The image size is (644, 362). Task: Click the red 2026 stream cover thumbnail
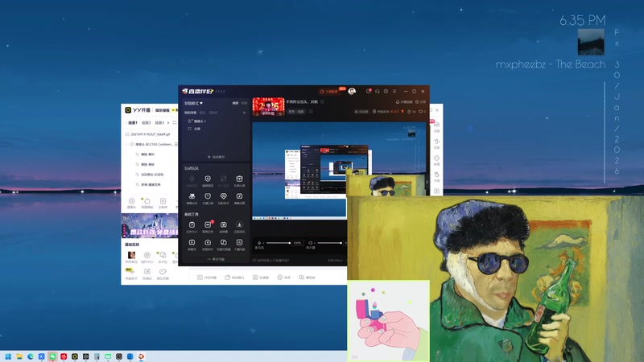click(268, 107)
